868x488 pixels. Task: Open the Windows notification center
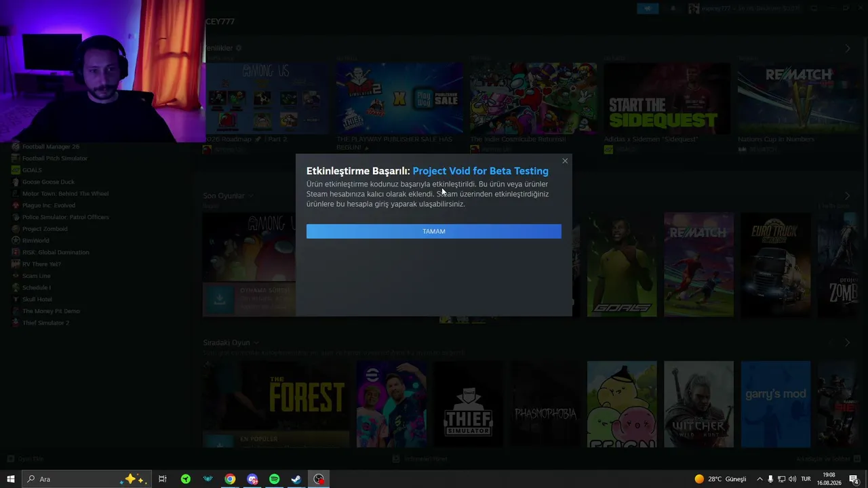[x=854, y=479]
